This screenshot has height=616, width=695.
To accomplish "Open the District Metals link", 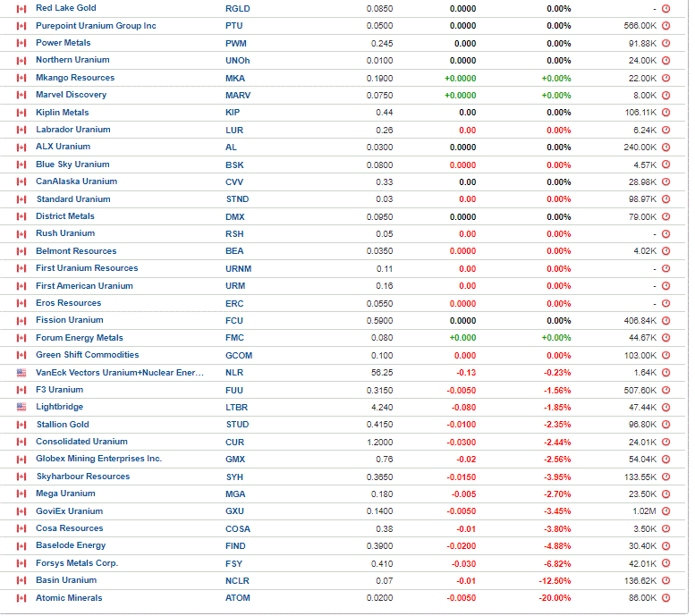I will [x=64, y=216].
